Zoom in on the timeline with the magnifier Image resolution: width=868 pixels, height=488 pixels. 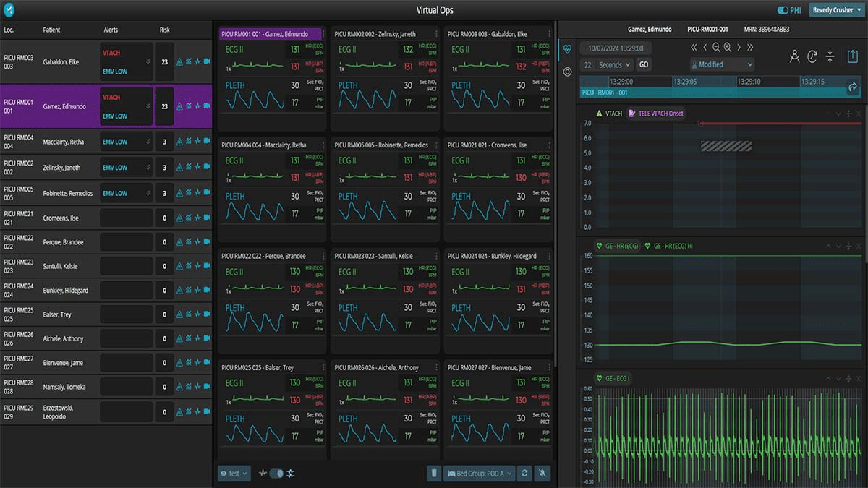tap(727, 47)
